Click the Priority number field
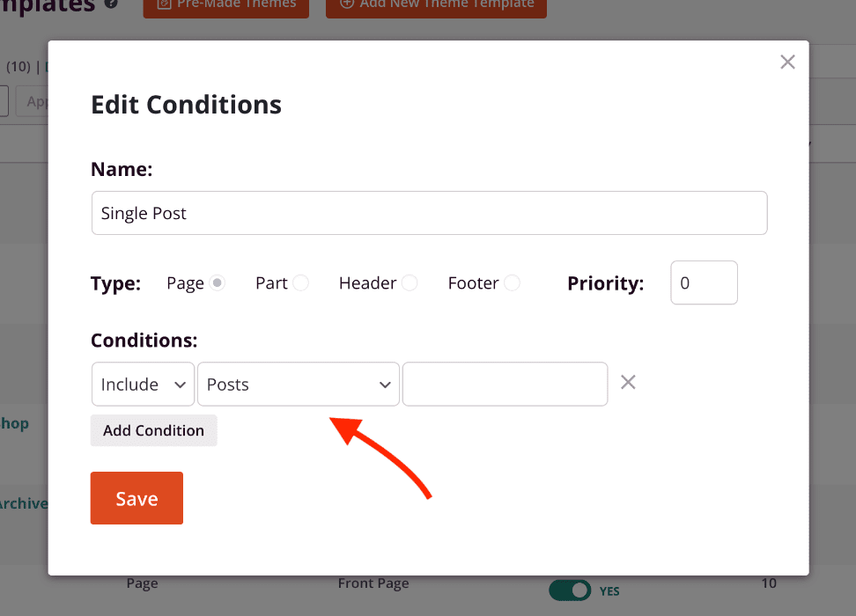This screenshot has height=616, width=856. (704, 283)
